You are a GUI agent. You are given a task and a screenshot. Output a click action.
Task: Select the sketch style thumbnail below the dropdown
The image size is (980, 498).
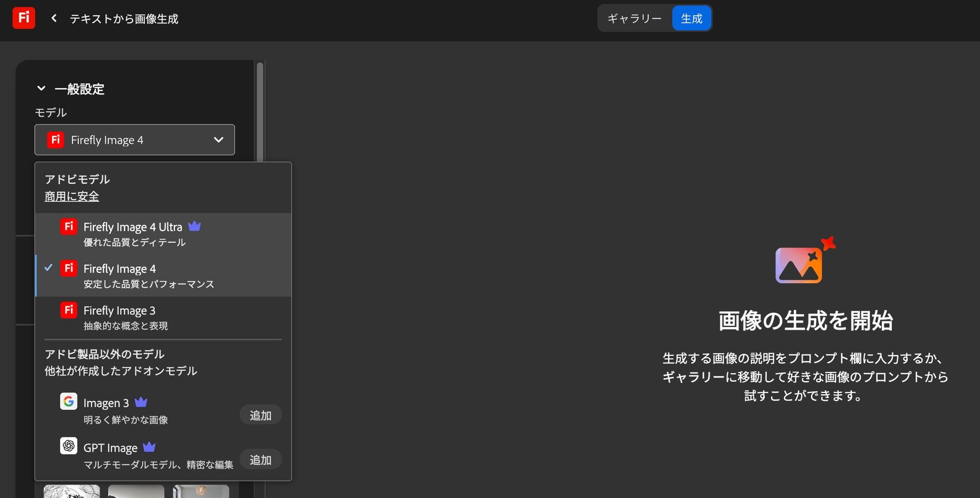(72, 491)
